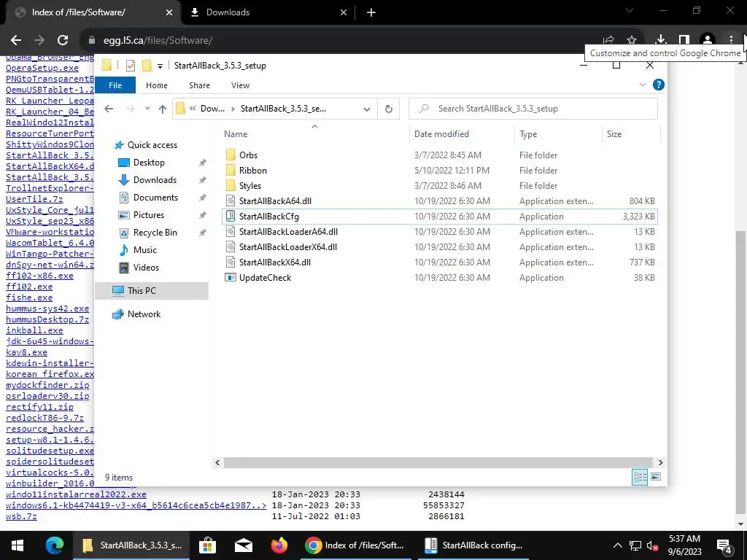This screenshot has width=747, height=560.
Task: Open recent locations dropdown arrow
Action: click(147, 109)
